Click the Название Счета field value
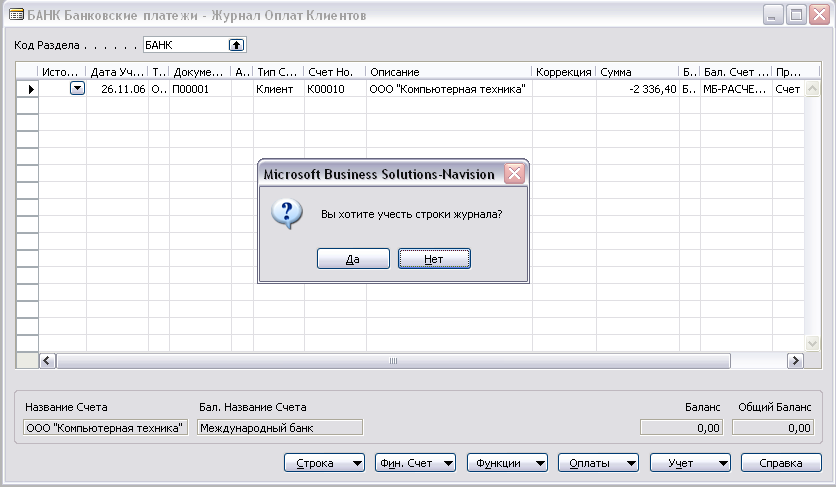The width and height of the screenshot is (836, 487). pyautogui.click(x=105, y=428)
